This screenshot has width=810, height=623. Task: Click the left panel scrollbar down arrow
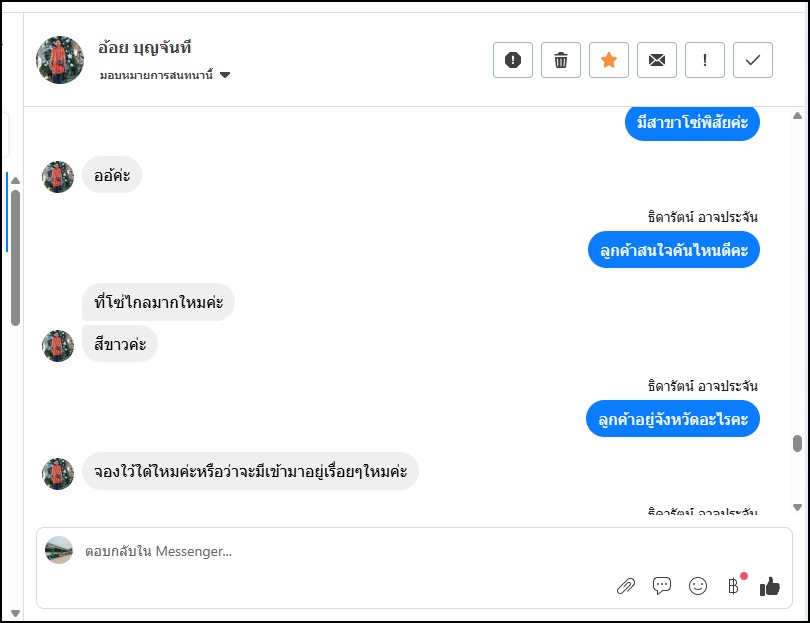tap(15, 612)
